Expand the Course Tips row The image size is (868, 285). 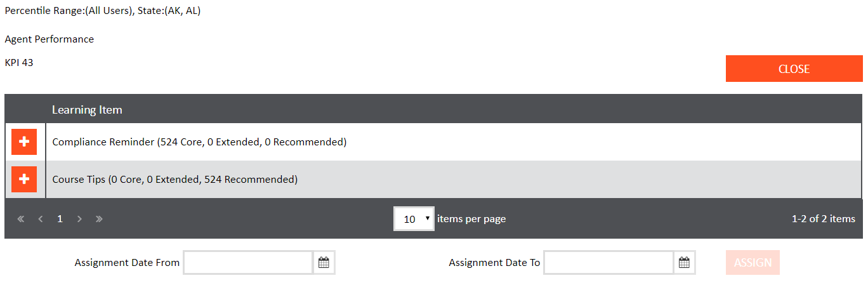click(x=24, y=179)
